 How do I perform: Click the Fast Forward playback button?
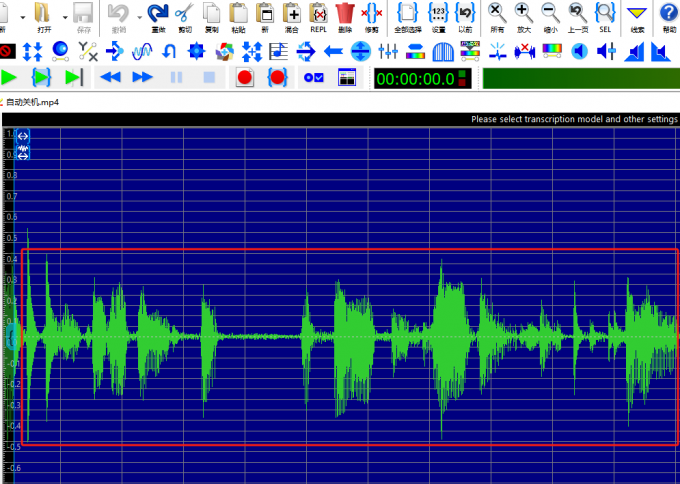(x=143, y=77)
